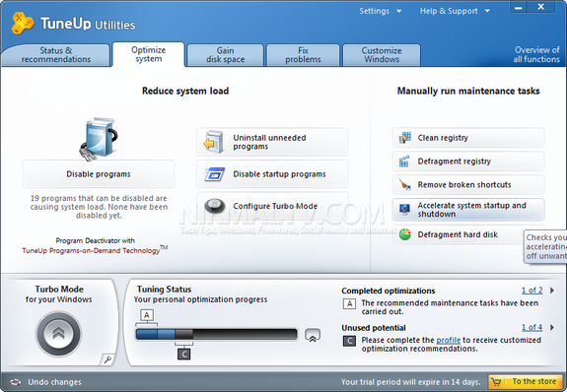Click the Tuning Status progress bar
The width and height of the screenshot is (567, 392).
coord(217,335)
